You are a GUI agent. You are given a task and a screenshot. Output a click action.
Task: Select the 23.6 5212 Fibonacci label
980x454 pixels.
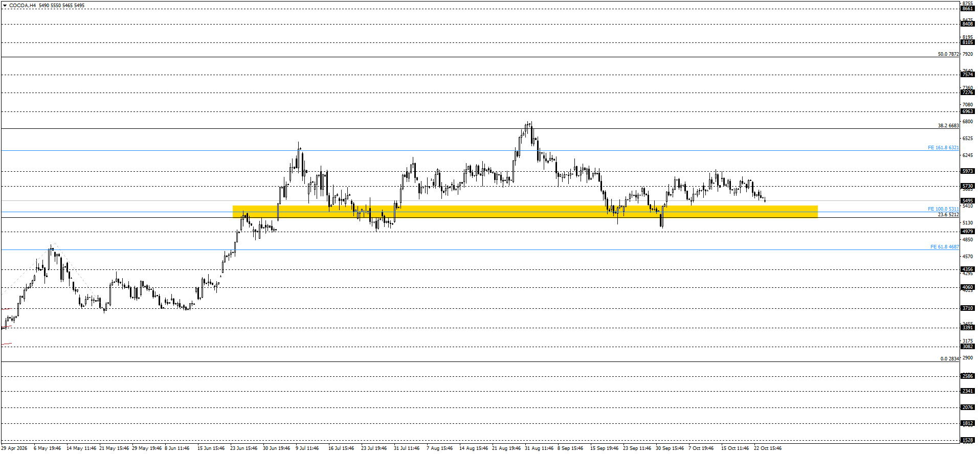click(948, 215)
